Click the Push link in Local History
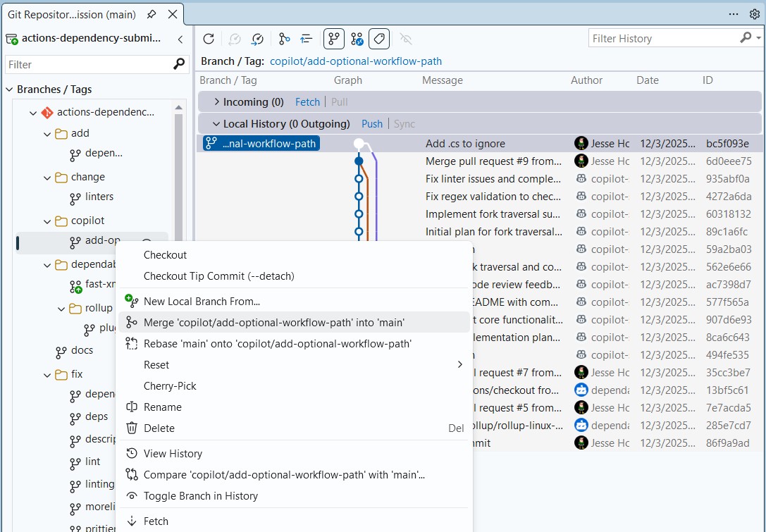The image size is (766, 532). pos(372,124)
